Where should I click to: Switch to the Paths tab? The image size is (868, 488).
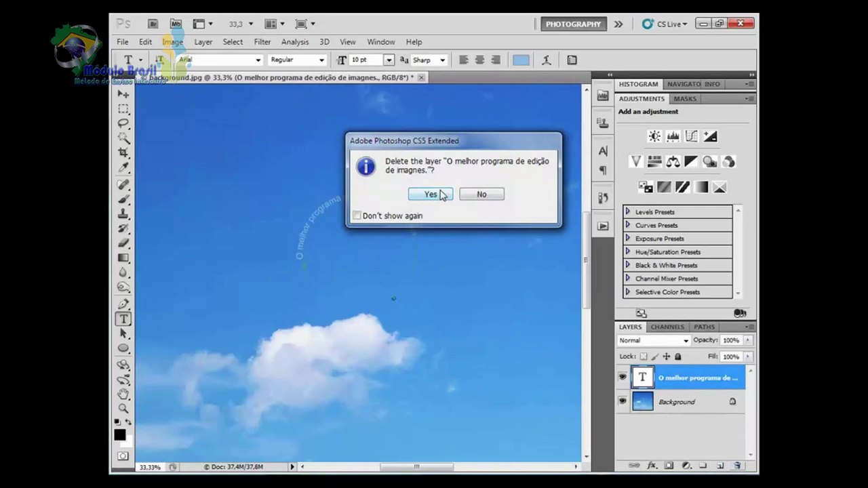(x=704, y=327)
